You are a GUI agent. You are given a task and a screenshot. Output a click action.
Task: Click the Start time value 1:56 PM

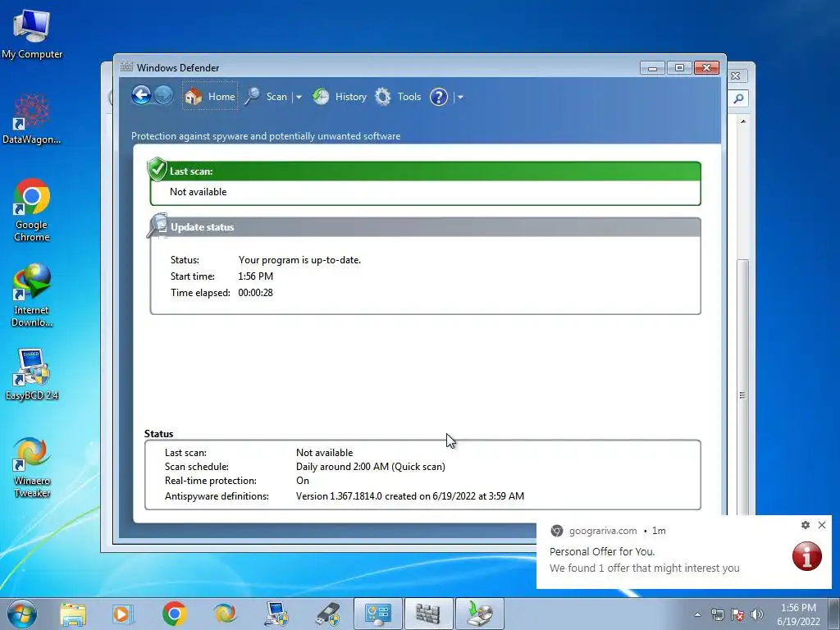click(x=256, y=276)
